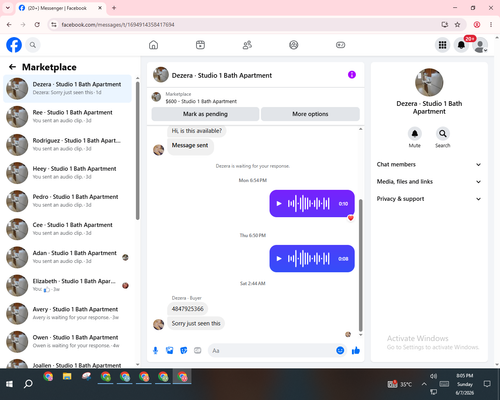Expand the Privacy & support section
Image resolution: width=500 pixels, height=400 pixels.
point(429,199)
